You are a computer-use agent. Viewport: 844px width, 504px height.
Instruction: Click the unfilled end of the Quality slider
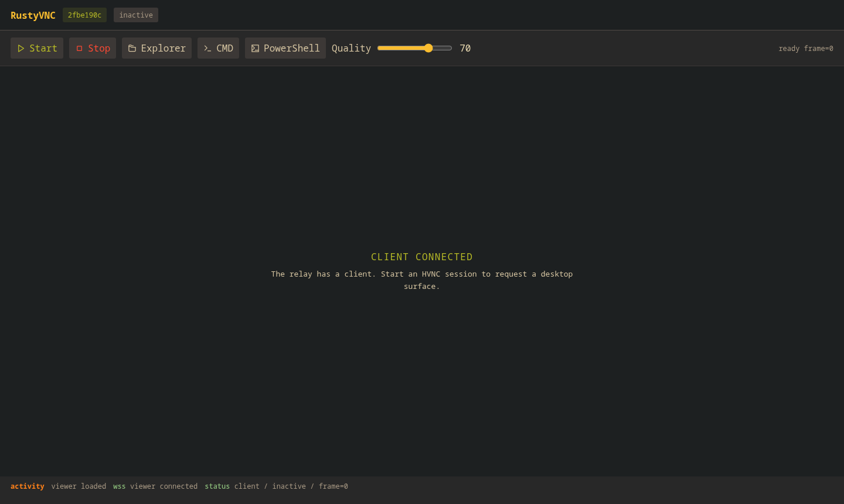tap(443, 48)
